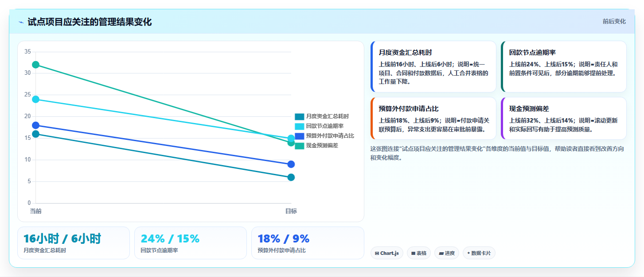
Task: Click the 前后变化 label in the header
Action: point(614,21)
